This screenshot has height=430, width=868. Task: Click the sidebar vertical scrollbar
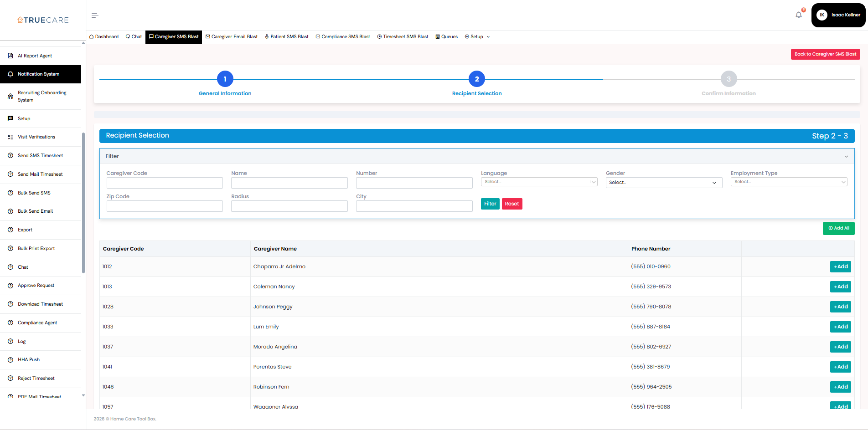[83, 203]
